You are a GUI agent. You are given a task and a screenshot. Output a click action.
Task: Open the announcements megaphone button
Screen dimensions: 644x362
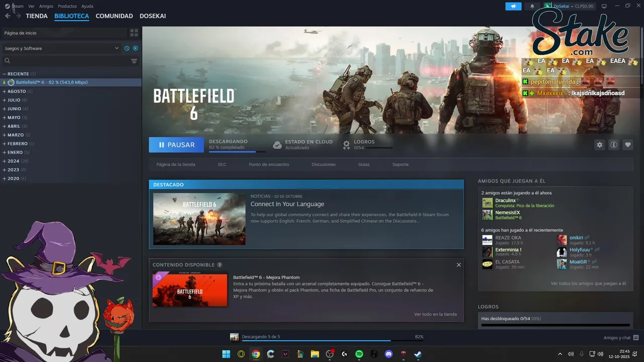coord(513,6)
